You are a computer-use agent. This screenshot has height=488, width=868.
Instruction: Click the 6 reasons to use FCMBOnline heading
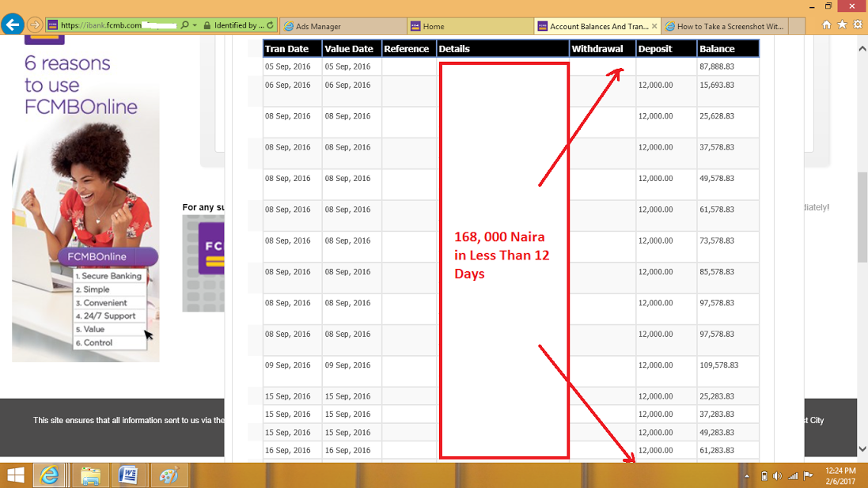81,85
